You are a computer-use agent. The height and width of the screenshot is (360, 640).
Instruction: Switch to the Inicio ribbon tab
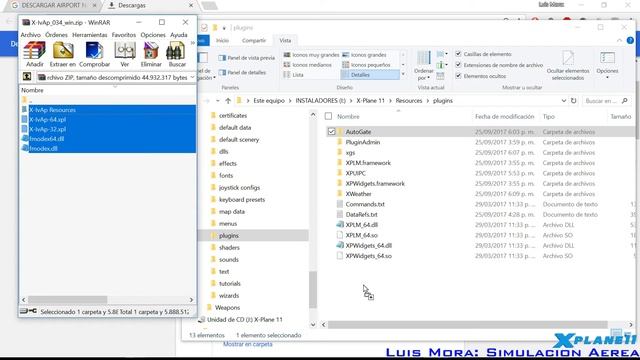[222, 40]
